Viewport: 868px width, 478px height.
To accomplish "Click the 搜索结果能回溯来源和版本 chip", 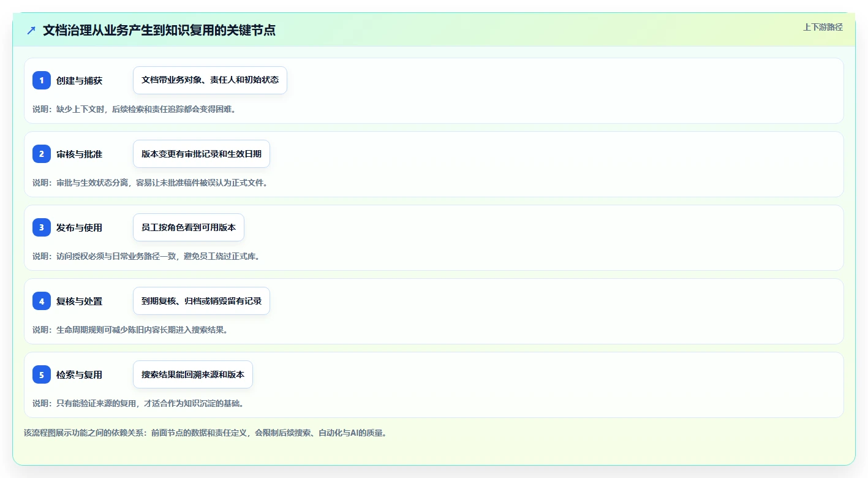I will coord(193,374).
